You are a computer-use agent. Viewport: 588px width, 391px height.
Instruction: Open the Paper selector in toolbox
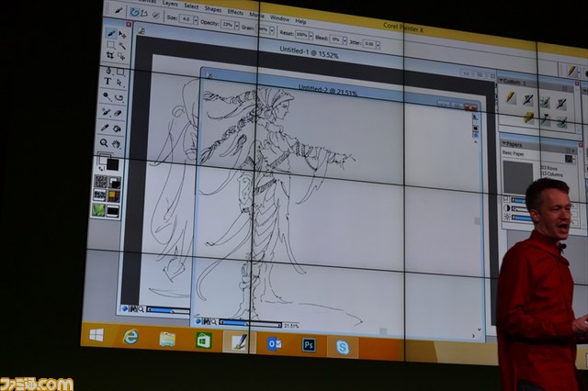pyautogui.click(x=100, y=181)
